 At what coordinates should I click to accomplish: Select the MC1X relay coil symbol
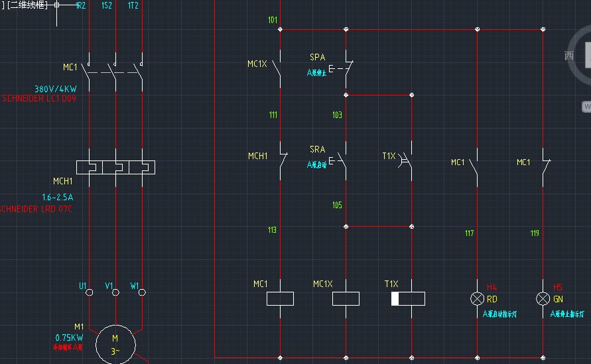(x=346, y=298)
